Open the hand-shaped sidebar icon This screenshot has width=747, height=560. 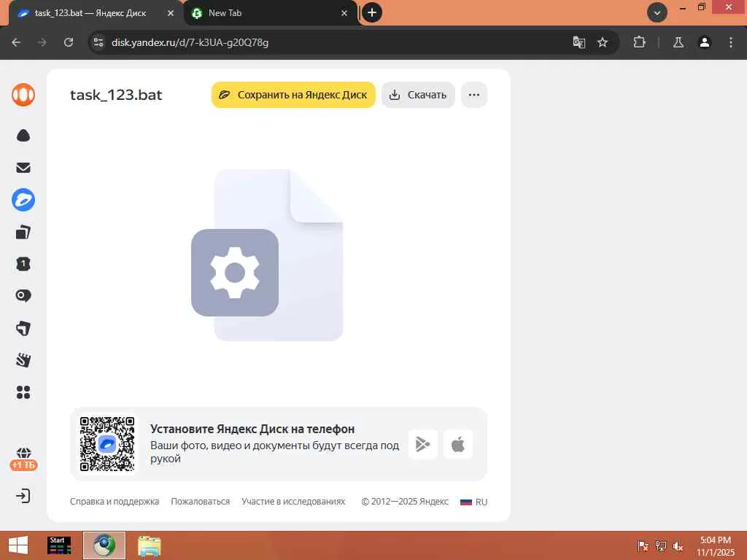coord(23,360)
